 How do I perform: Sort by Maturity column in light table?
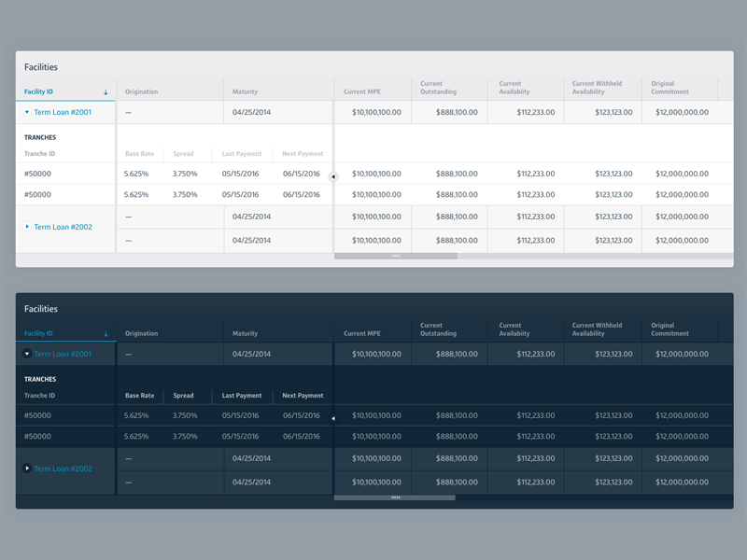coord(245,91)
